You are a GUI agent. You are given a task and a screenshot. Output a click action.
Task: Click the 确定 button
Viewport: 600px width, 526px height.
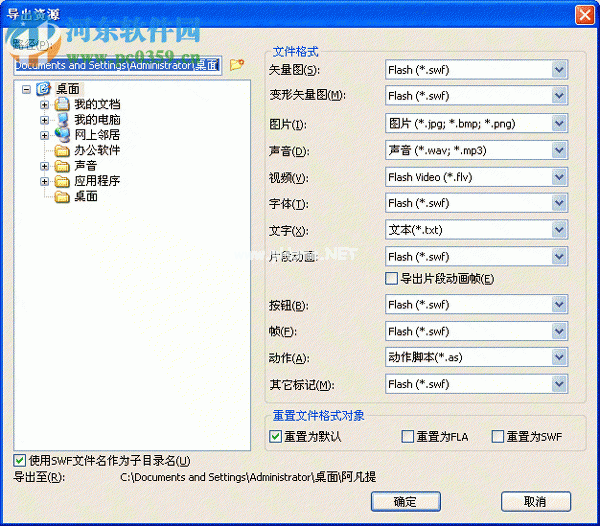click(406, 502)
